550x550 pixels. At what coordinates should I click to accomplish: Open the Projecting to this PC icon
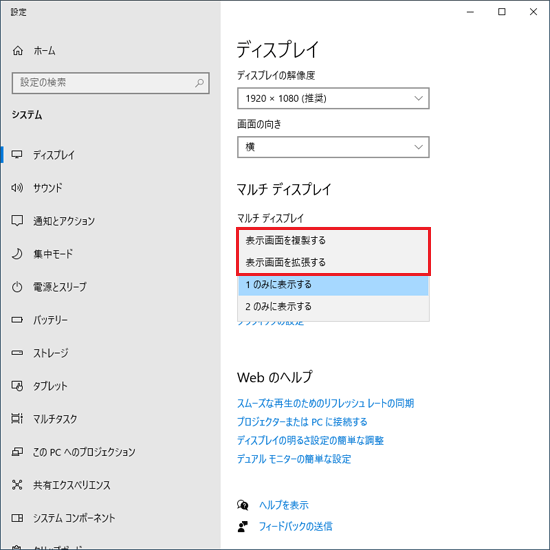tap(17, 451)
